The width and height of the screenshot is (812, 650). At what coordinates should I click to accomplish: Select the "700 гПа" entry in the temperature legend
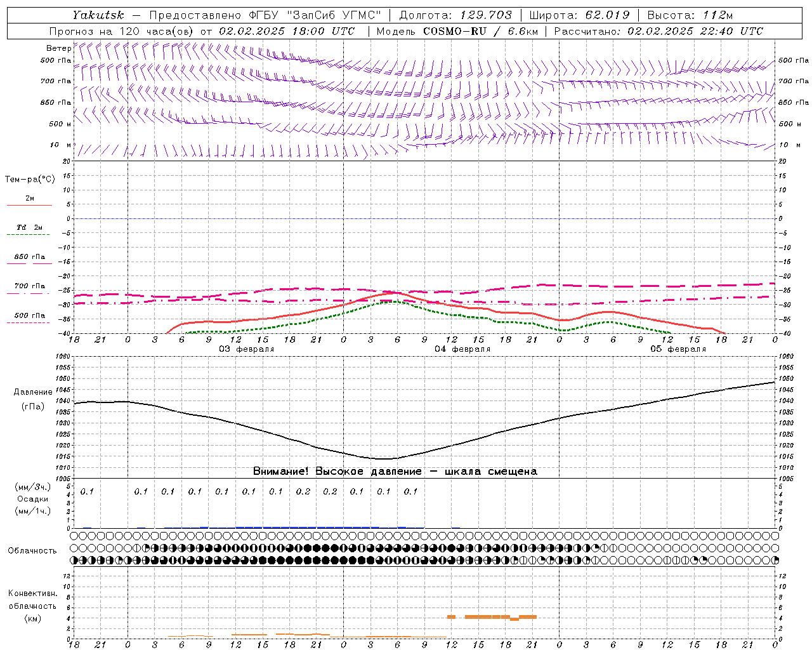click(x=30, y=286)
